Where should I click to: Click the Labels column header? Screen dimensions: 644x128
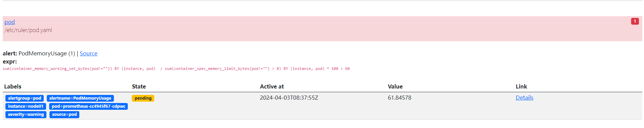pos(13,86)
